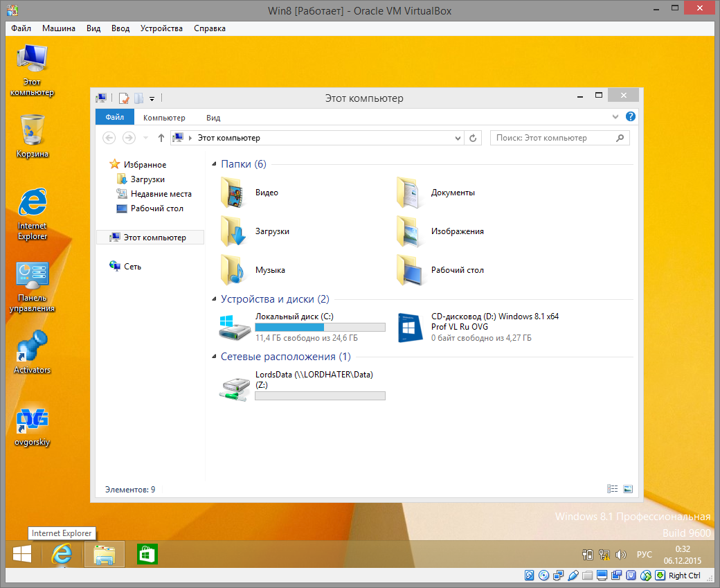Open the Документы folder icon
The height and width of the screenshot is (588, 720).
tap(410, 193)
